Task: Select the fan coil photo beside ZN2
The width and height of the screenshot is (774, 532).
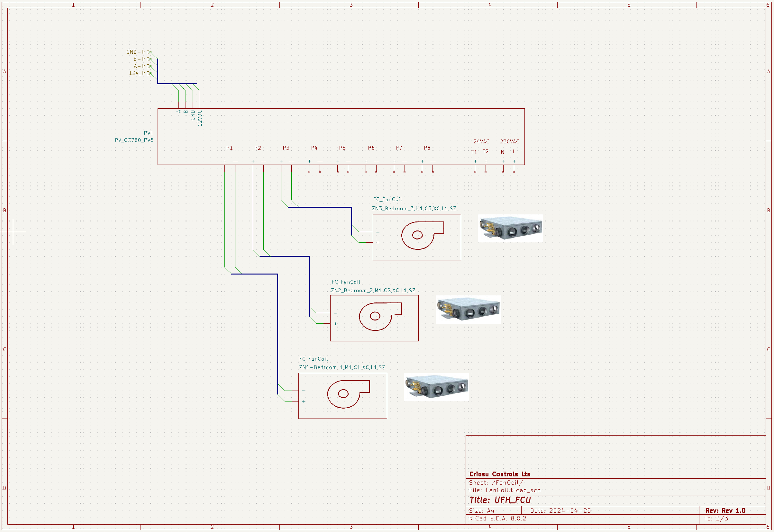Action: pos(468,309)
